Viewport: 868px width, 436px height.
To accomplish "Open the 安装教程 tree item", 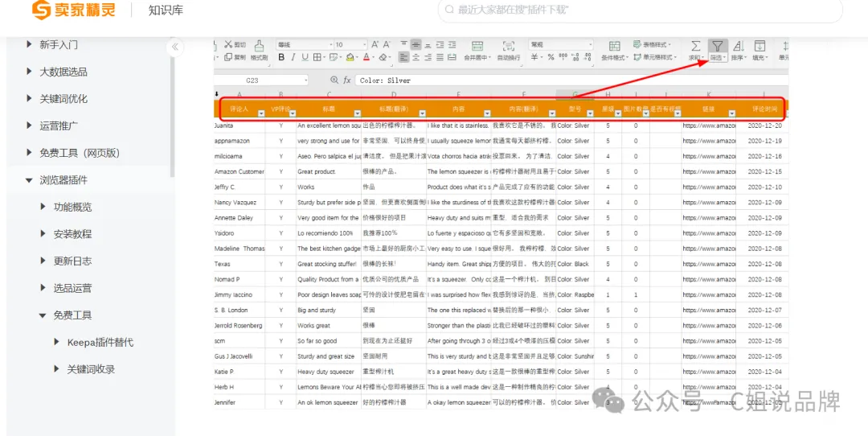I will tap(72, 234).
